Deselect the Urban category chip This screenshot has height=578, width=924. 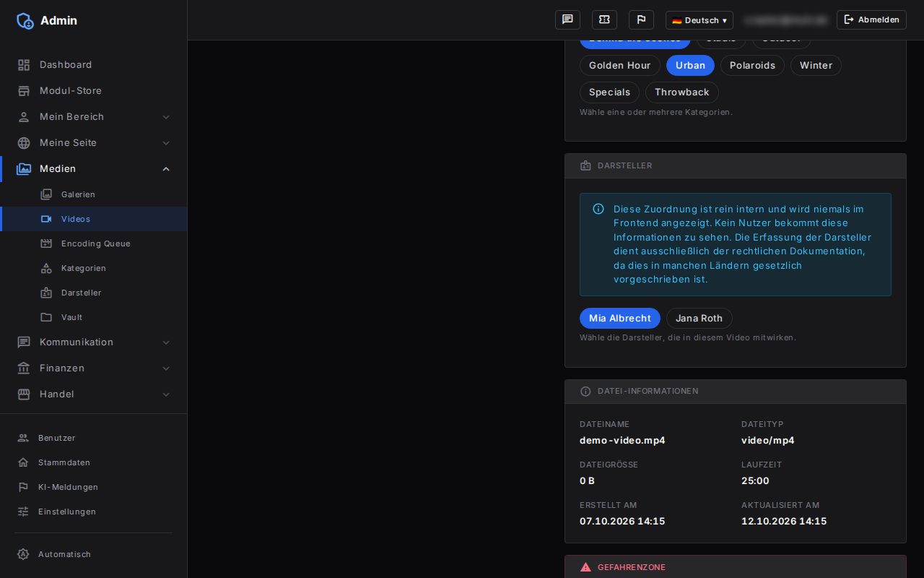690,65
